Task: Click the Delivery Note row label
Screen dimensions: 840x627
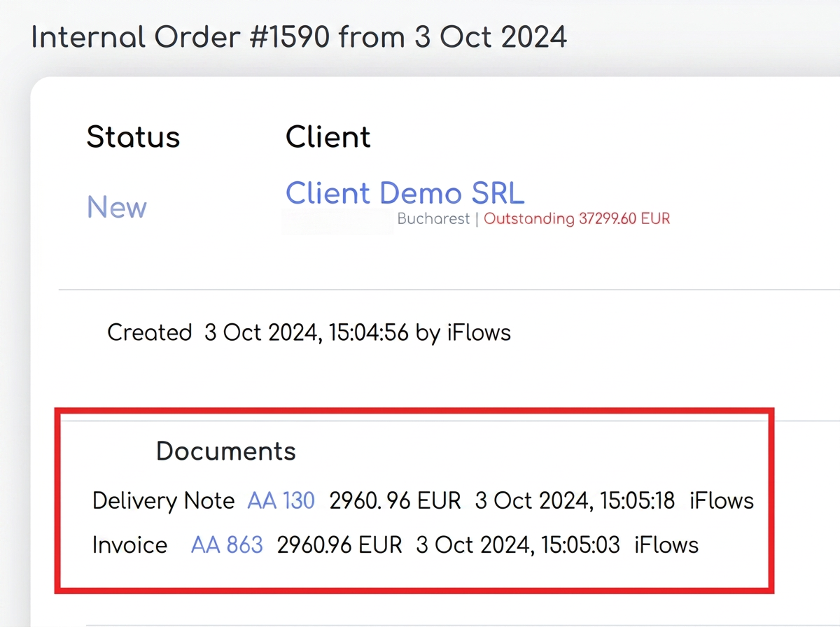Action: (x=163, y=500)
